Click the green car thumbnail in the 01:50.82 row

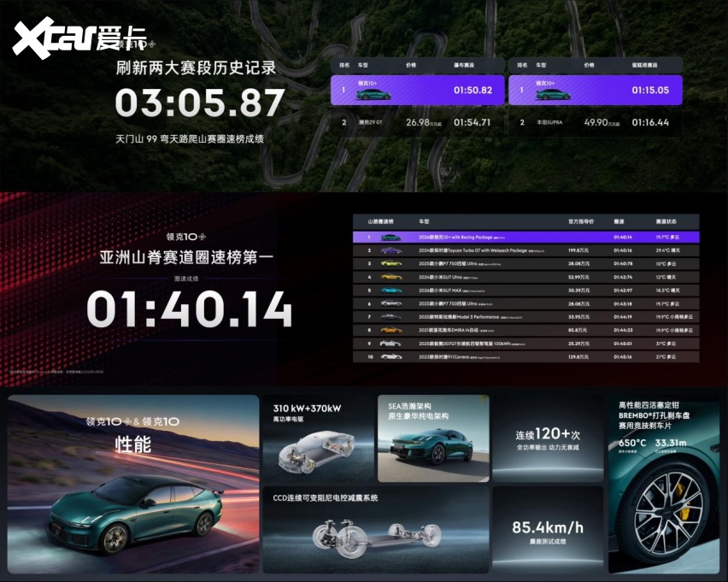pos(373,94)
